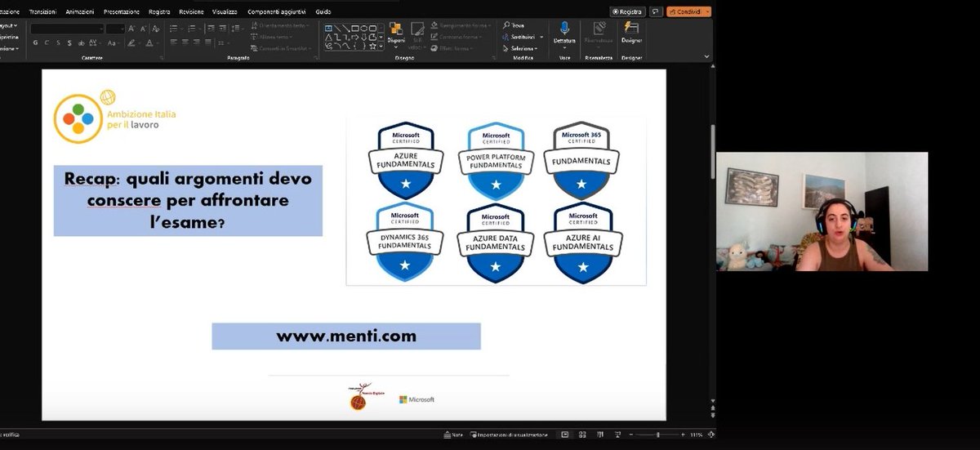Open character spacing AV dropdown
Image resolution: width=980 pixels, height=450 pixels.
coord(95,42)
